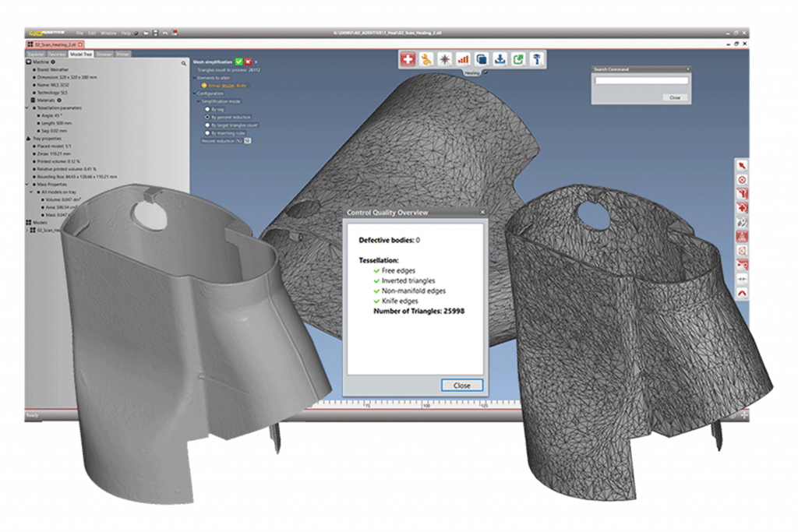Image resolution: width=798 pixels, height=532 pixels.
Task: Open the Window menu
Action: click(108, 33)
